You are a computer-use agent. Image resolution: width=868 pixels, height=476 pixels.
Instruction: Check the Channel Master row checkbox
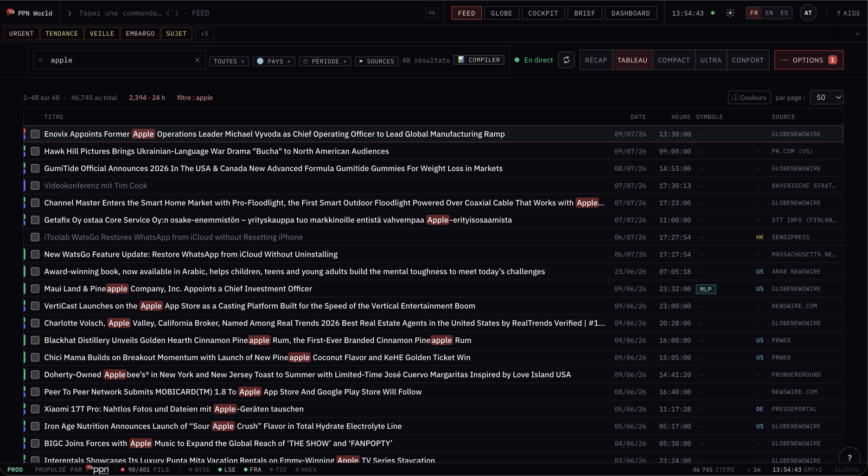coord(35,203)
